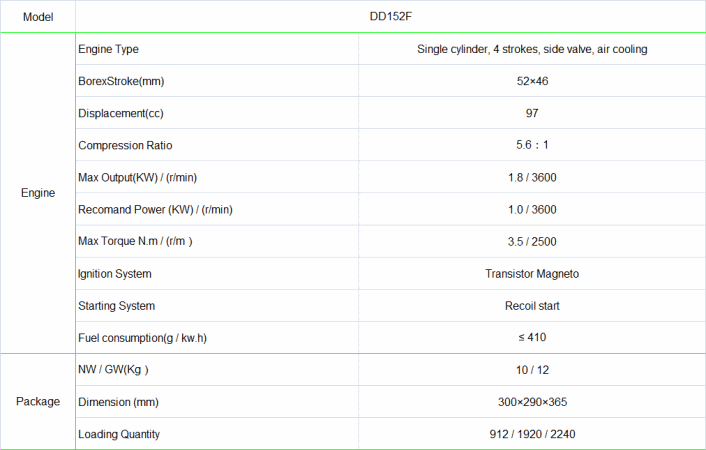Select the single cylinder engine description

532,49
